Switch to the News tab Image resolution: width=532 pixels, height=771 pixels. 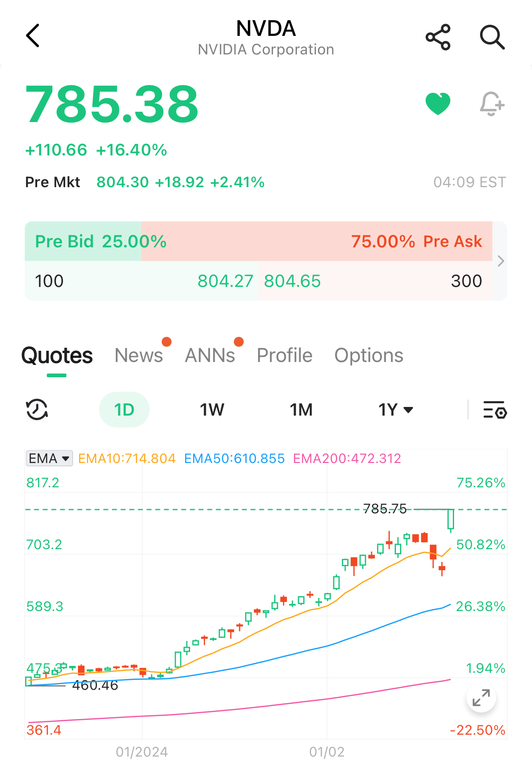coord(139,355)
